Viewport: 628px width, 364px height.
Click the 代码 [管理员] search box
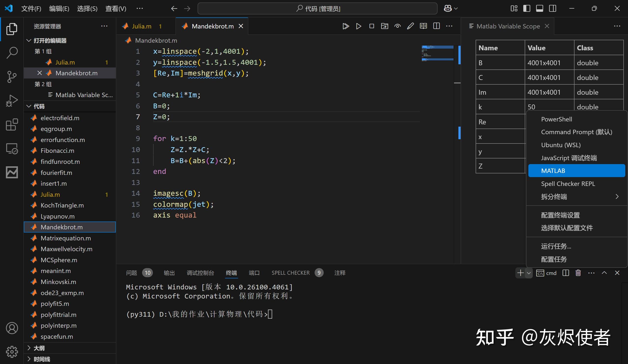point(318,8)
